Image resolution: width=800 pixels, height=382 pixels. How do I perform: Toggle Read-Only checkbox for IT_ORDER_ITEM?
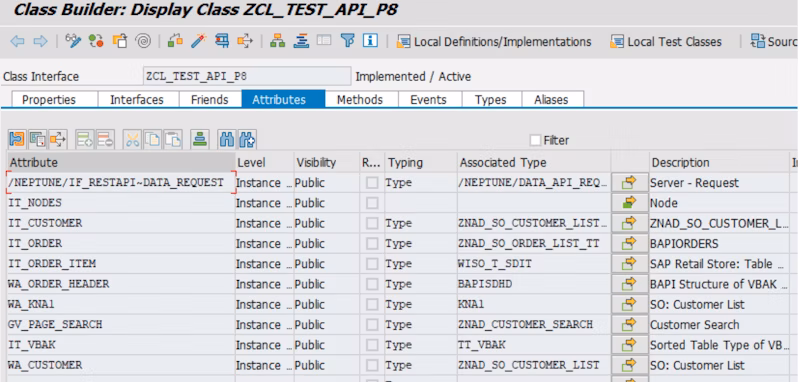tap(372, 264)
